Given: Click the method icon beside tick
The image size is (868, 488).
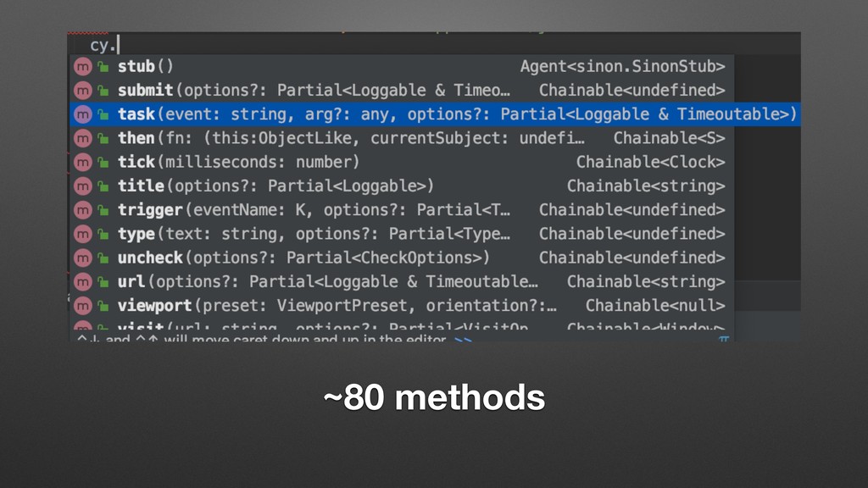Looking at the screenshot, I should (x=82, y=162).
